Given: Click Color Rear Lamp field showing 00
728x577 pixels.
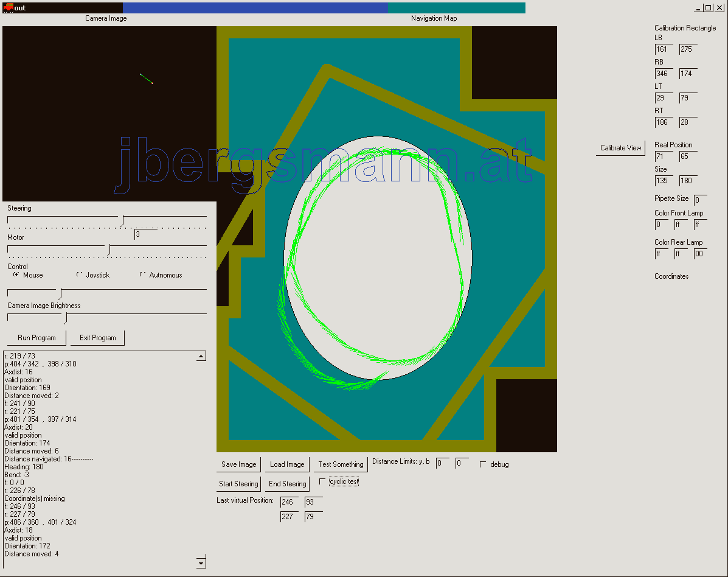Looking at the screenshot, I should pyautogui.click(x=700, y=254).
